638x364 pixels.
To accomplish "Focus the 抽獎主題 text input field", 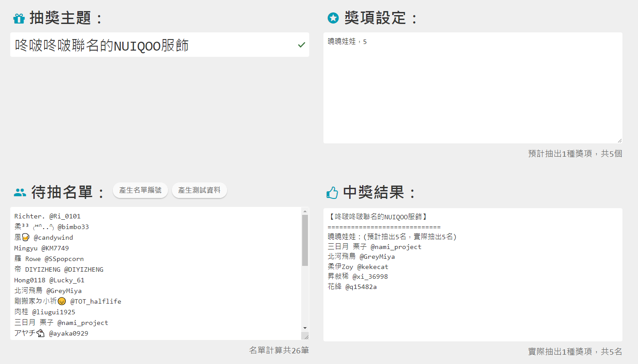I will 159,44.
